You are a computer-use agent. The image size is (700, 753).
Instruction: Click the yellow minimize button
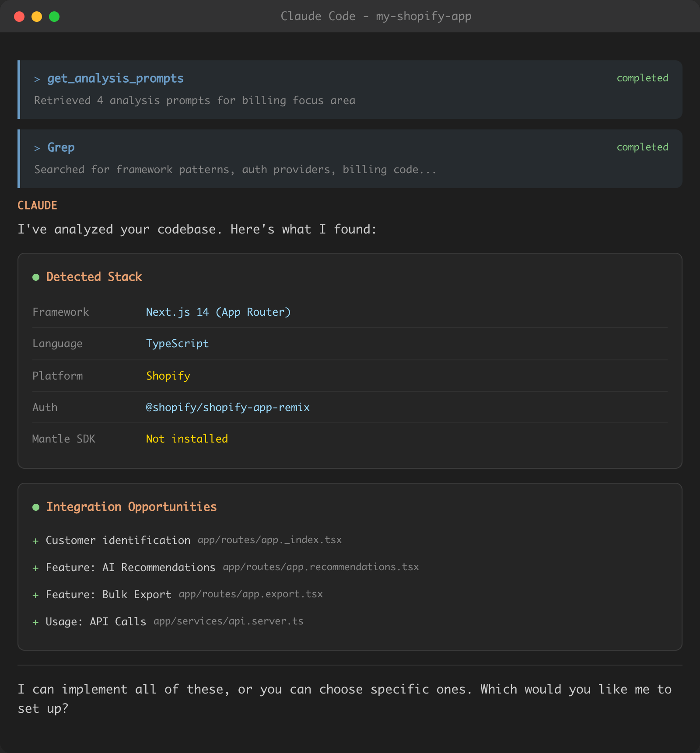click(37, 16)
